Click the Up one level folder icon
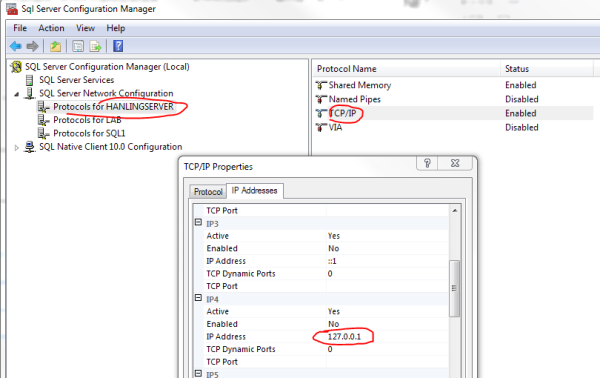 (55, 46)
